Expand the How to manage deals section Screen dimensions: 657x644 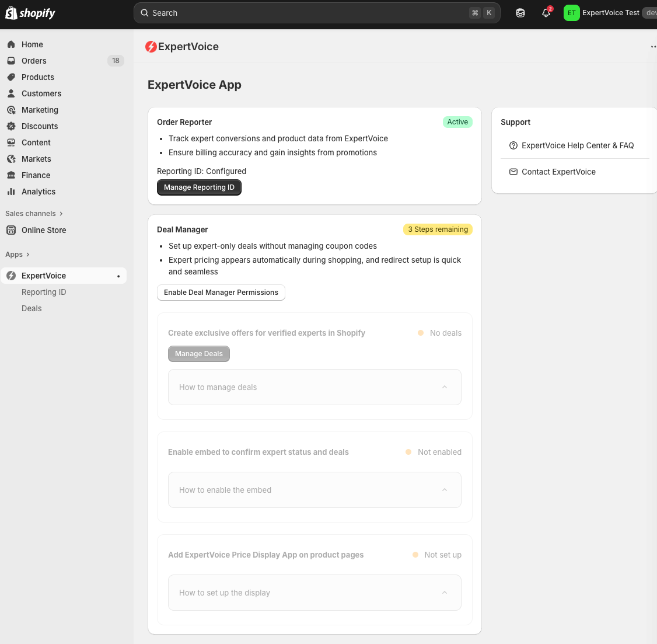314,387
